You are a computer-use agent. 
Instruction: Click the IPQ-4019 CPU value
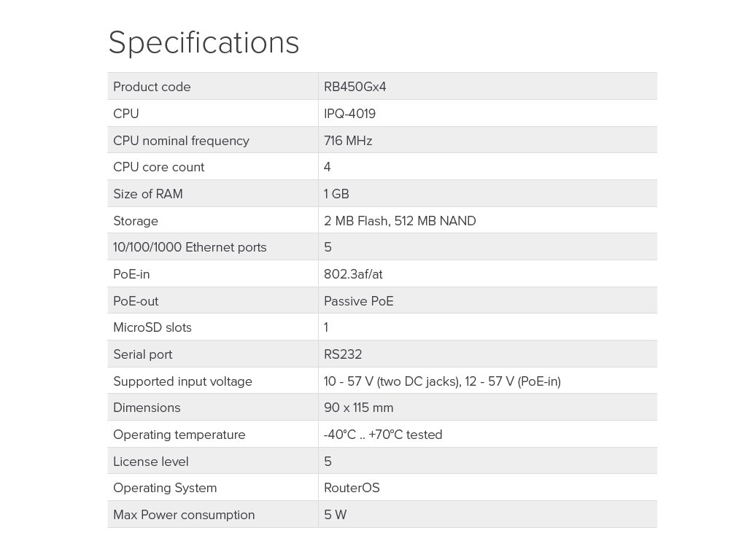(349, 114)
